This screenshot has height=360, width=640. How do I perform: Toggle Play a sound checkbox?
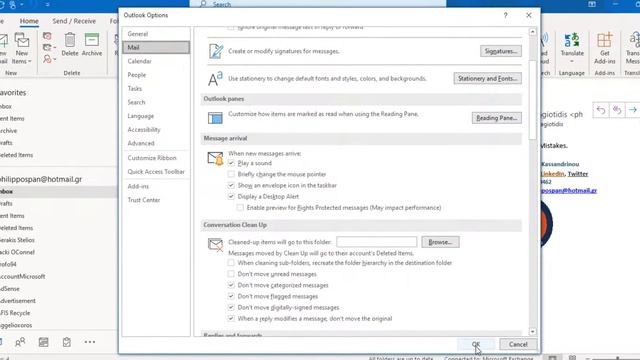point(231,163)
